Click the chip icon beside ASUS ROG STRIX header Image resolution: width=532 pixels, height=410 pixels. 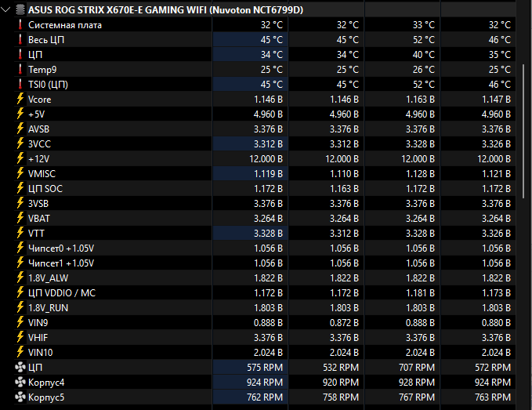pos(20,10)
